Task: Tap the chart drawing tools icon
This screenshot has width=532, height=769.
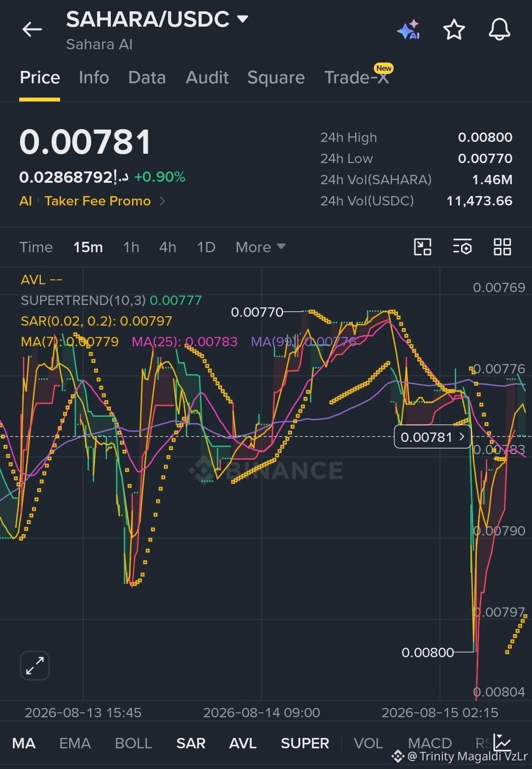Action: pyautogui.click(x=423, y=247)
